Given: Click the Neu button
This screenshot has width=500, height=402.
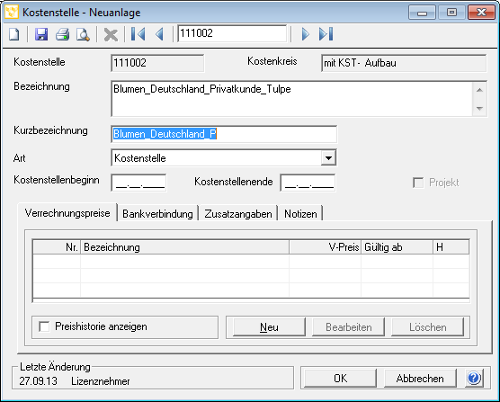Looking at the screenshot, I should tap(269, 327).
